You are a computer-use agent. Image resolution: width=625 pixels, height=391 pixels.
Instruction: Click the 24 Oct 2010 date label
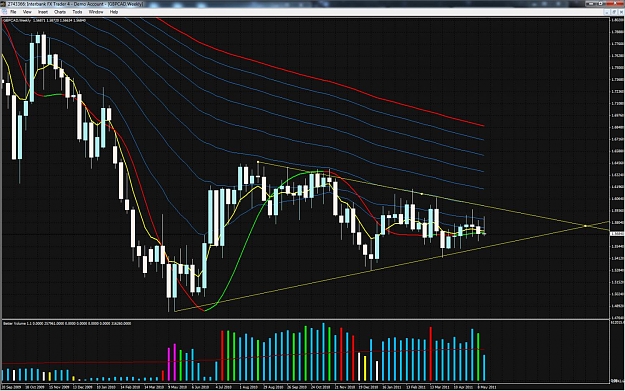pos(320,387)
